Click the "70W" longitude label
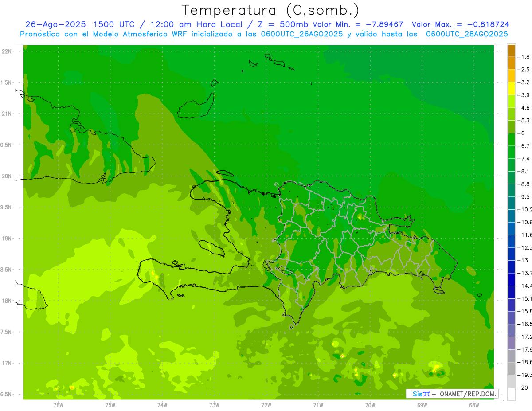The image size is (532, 411). coord(370,405)
